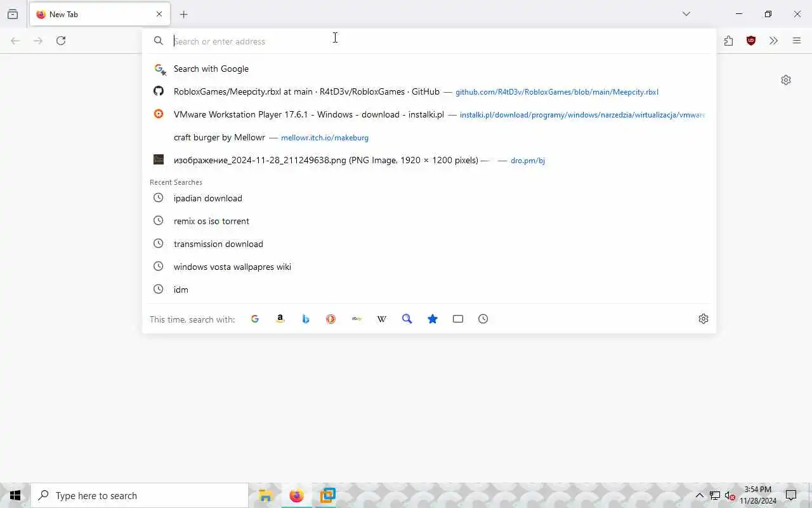
Task: Close the New Tab tab
Action: click(159, 14)
